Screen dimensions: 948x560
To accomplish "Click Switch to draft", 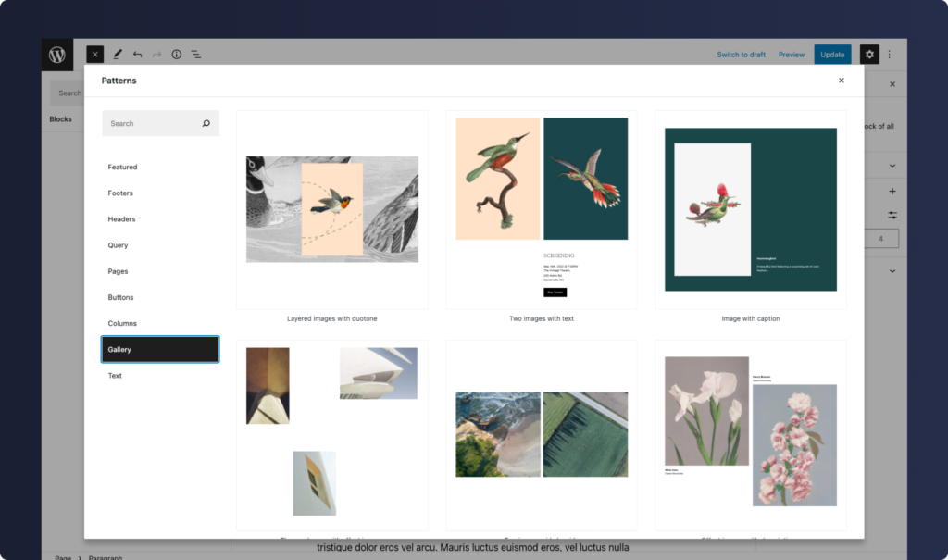I will (x=742, y=55).
